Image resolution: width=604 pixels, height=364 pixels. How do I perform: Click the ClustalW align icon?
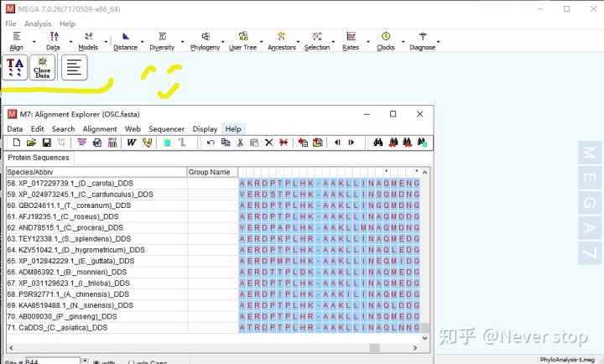(x=132, y=143)
